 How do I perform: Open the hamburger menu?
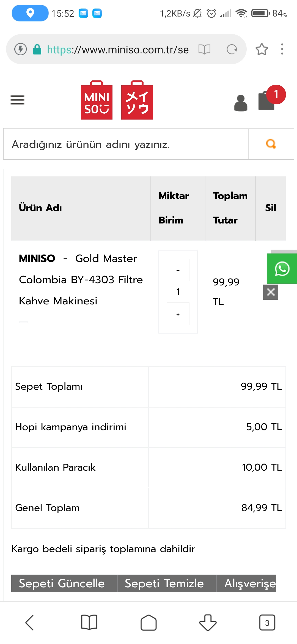(17, 100)
